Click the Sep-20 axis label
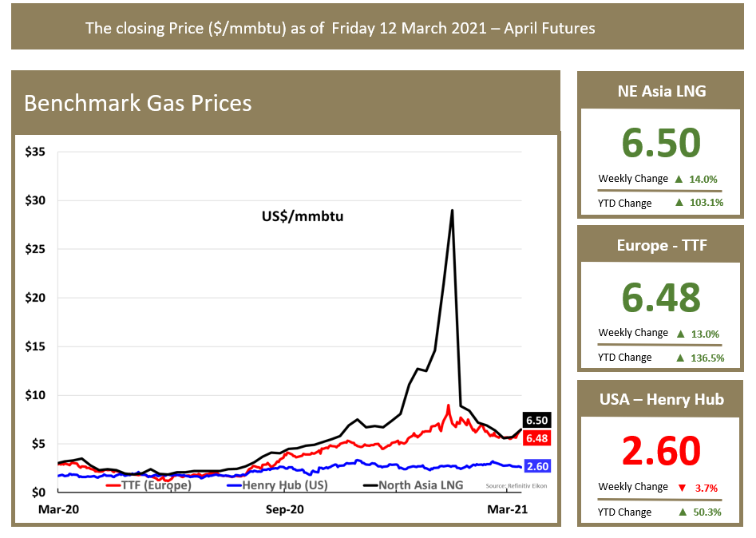This screenshot has width=756, height=538. (x=284, y=508)
